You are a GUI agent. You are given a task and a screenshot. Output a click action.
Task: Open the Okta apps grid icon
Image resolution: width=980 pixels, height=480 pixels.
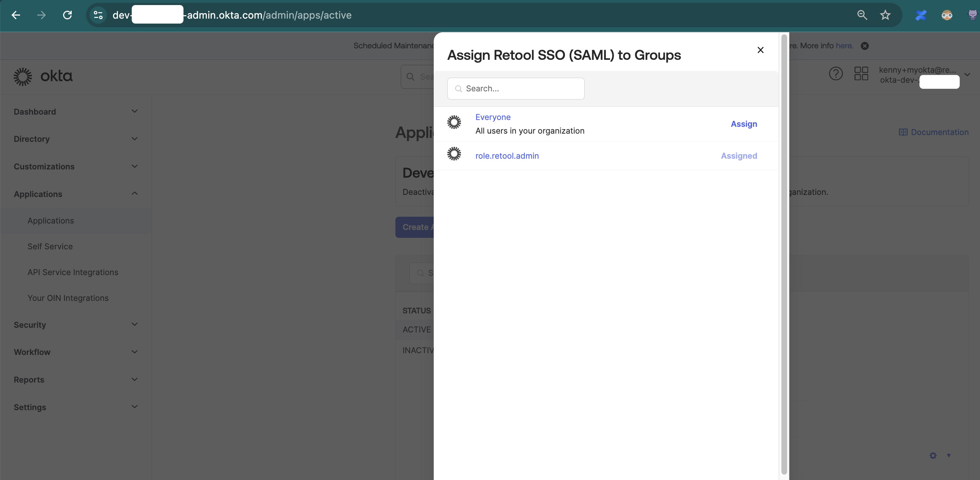click(861, 74)
